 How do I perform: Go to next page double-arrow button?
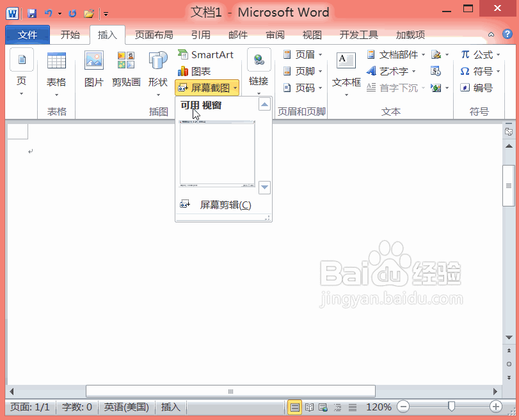[x=509, y=377]
